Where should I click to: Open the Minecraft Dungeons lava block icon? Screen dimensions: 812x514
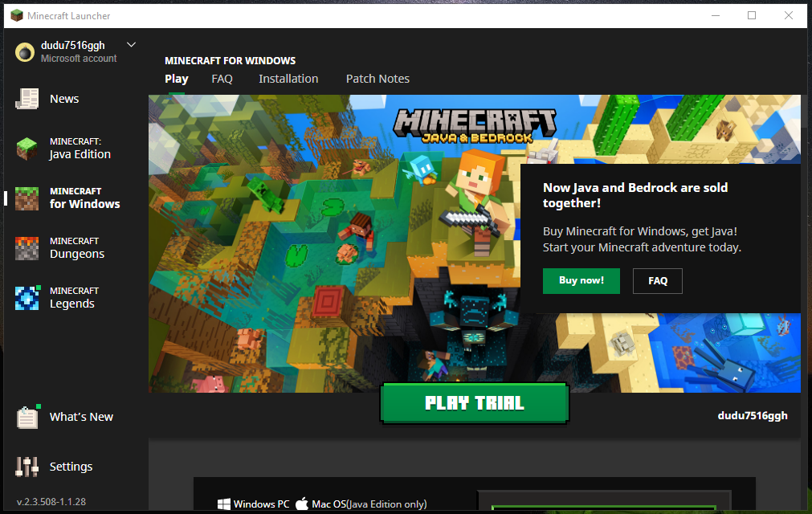pos(27,248)
